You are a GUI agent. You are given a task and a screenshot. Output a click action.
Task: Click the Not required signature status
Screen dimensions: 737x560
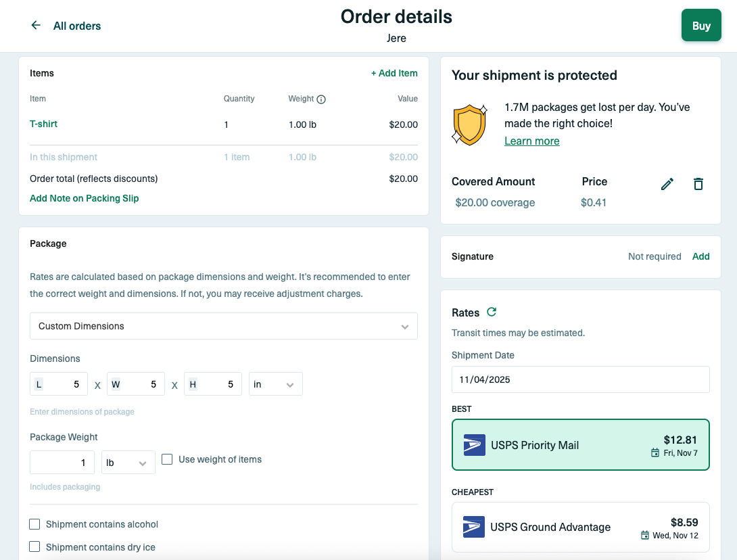pos(655,256)
